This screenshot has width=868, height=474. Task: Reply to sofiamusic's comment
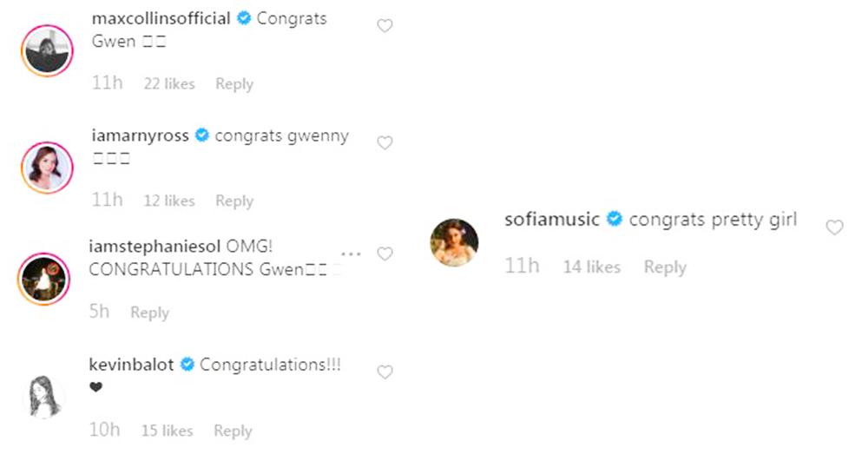click(x=665, y=267)
